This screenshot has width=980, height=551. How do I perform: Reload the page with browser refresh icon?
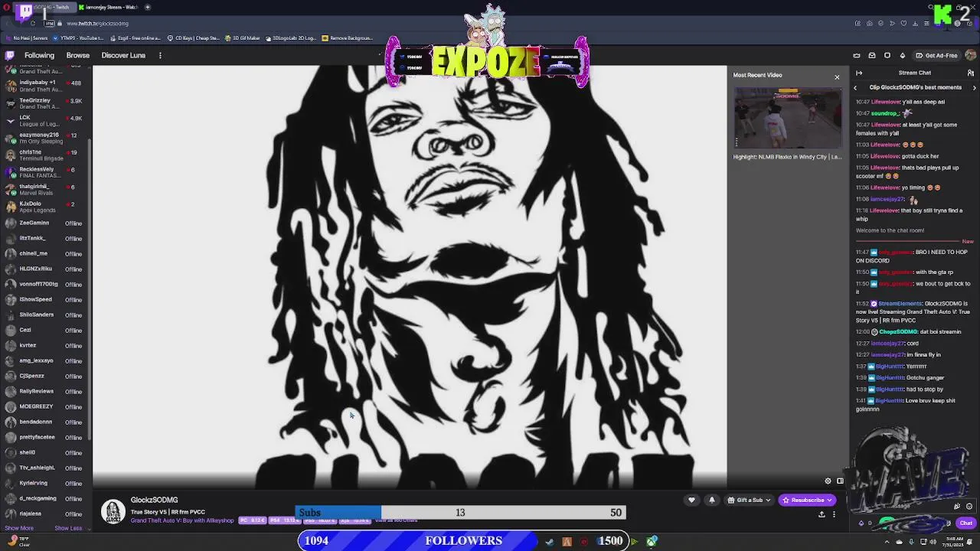point(33,23)
